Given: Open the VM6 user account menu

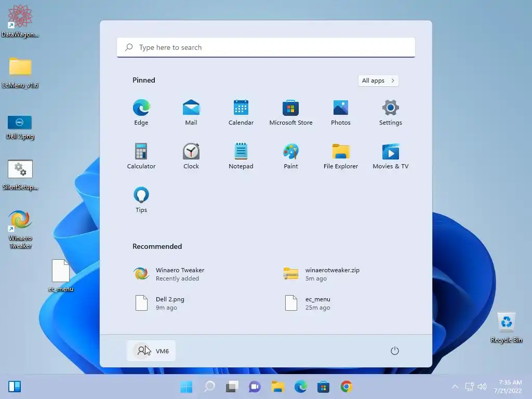Looking at the screenshot, I should 151,351.
